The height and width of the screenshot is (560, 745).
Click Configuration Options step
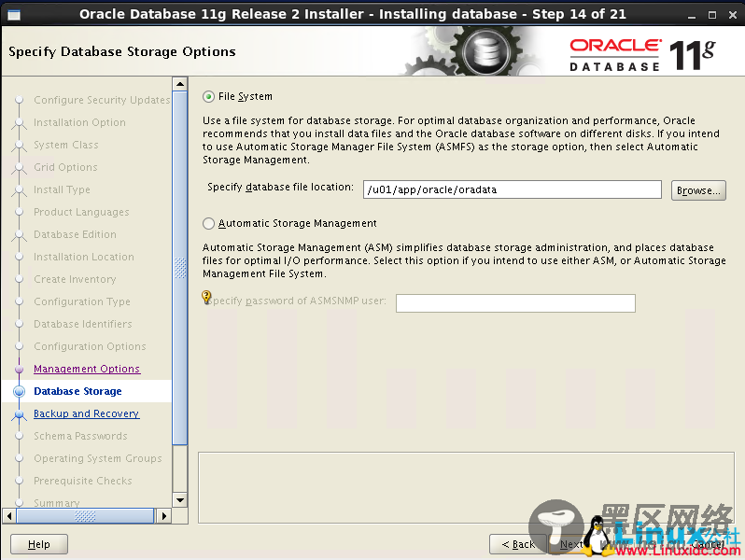pyautogui.click(x=90, y=346)
